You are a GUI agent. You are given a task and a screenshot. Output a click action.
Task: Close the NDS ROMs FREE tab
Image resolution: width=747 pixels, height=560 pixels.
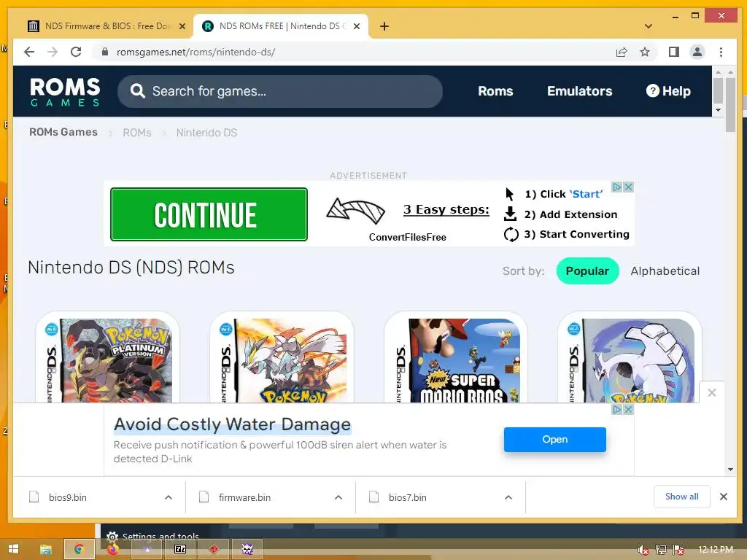click(356, 26)
